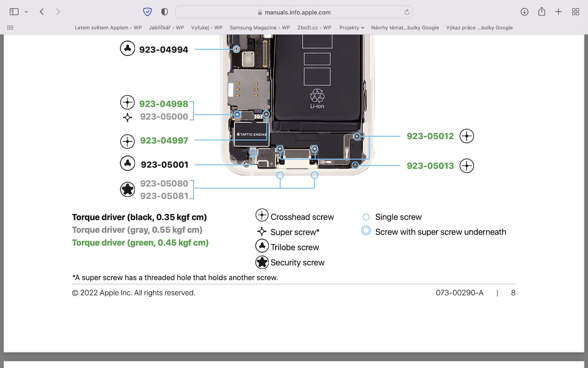Screen dimensions: 588x368
Task: Click 'Screw with super screw underneath' label
Action: [441, 232]
